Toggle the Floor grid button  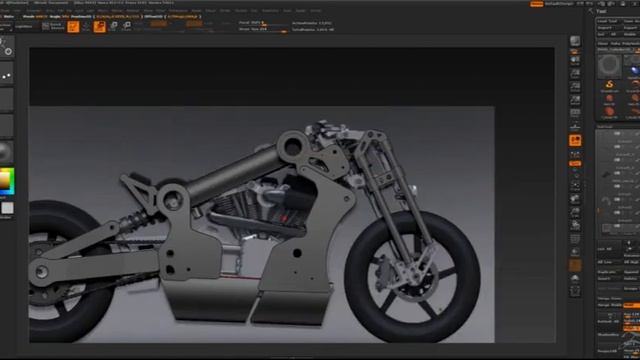575,126
